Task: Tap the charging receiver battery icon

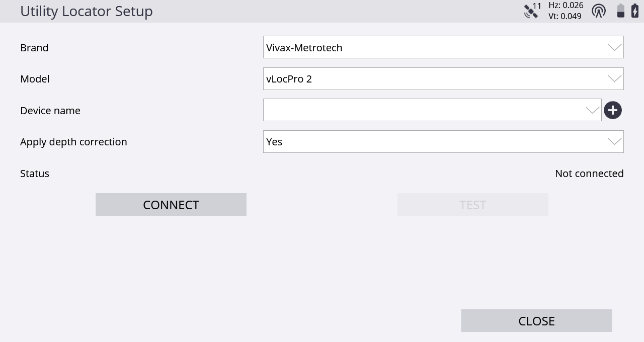Action: pyautogui.click(x=635, y=11)
